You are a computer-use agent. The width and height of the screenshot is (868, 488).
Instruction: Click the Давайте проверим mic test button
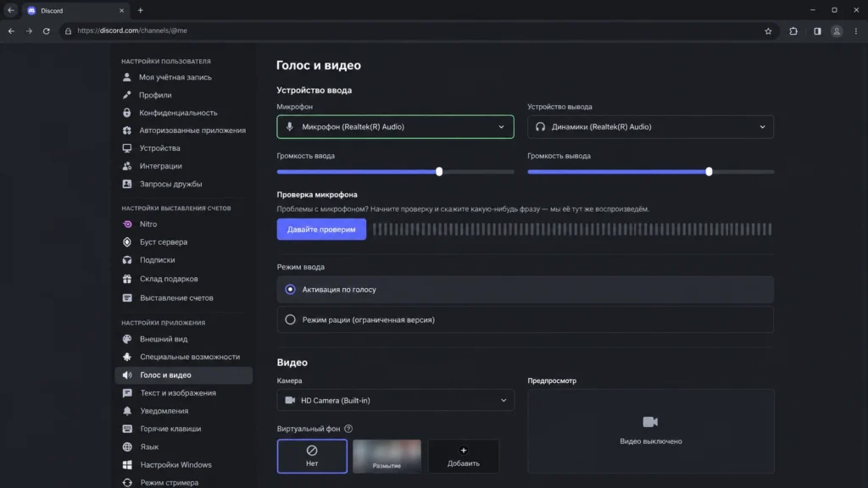coord(321,229)
